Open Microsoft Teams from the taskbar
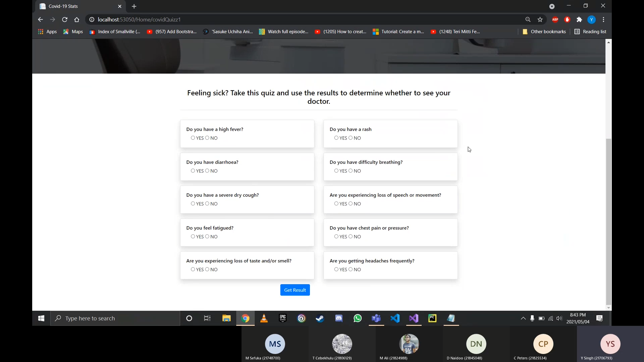Viewport: 644px width, 362px height. pos(376,318)
